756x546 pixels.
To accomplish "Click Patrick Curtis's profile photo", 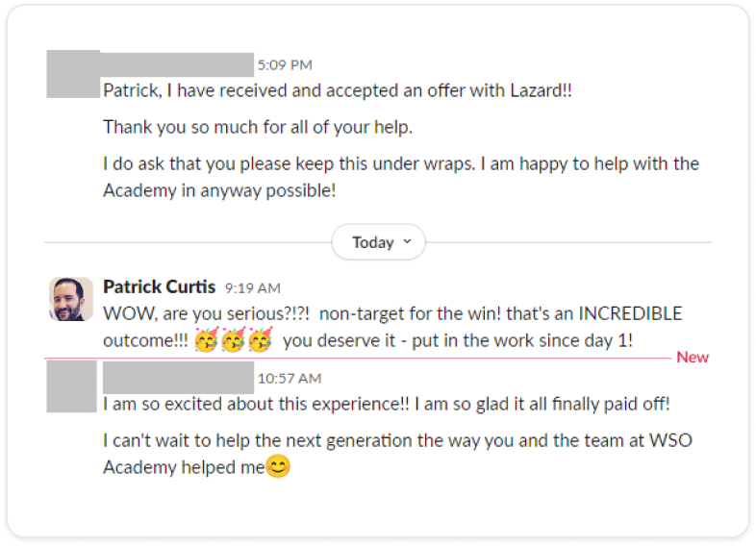I will (x=71, y=299).
